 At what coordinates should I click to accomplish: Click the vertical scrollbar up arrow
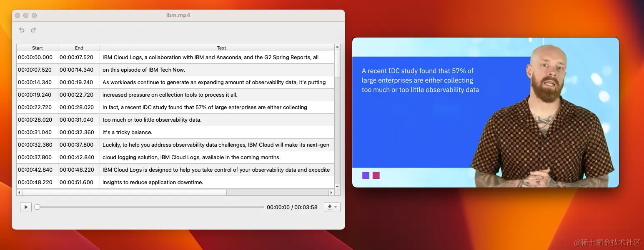[337, 47]
